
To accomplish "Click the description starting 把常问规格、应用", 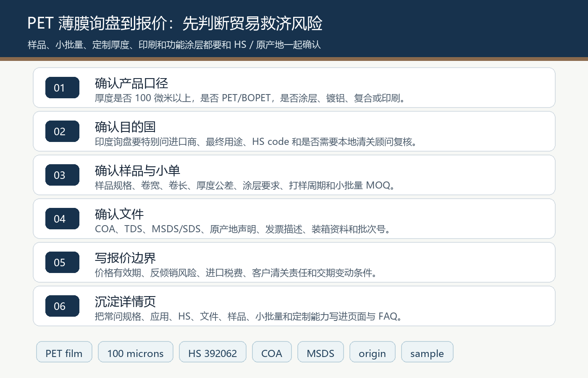I will (x=249, y=317).
